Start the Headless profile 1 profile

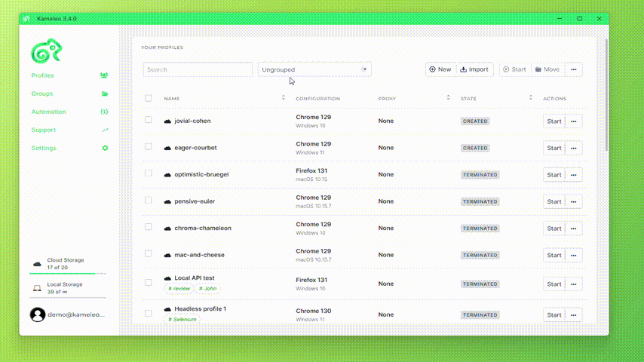(x=554, y=314)
